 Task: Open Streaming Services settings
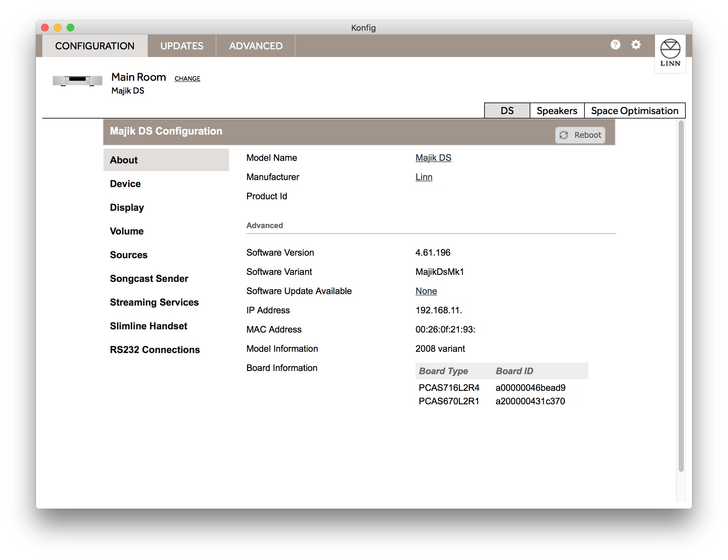point(154,302)
